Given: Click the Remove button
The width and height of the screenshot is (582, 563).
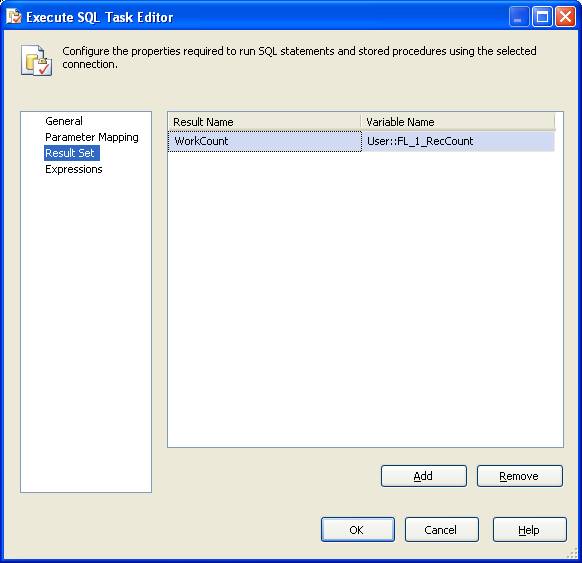Looking at the screenshot, I should pos(520,476).
